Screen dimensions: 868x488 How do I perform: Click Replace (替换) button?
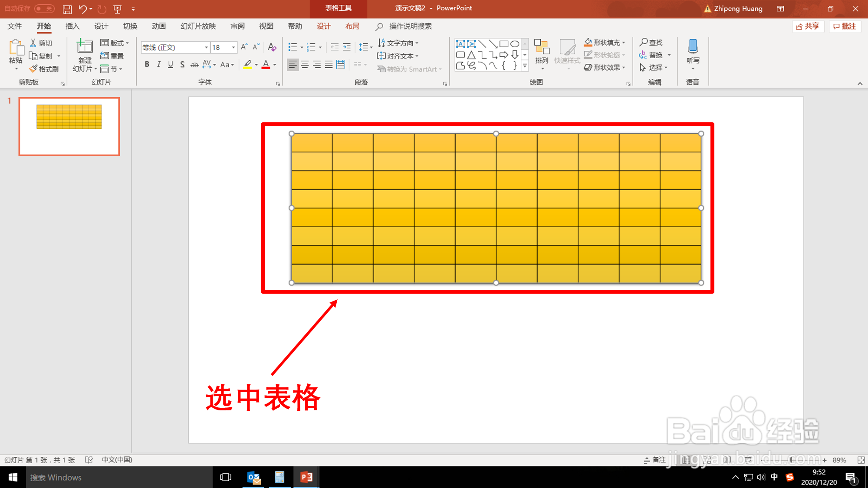click(651, 55)
